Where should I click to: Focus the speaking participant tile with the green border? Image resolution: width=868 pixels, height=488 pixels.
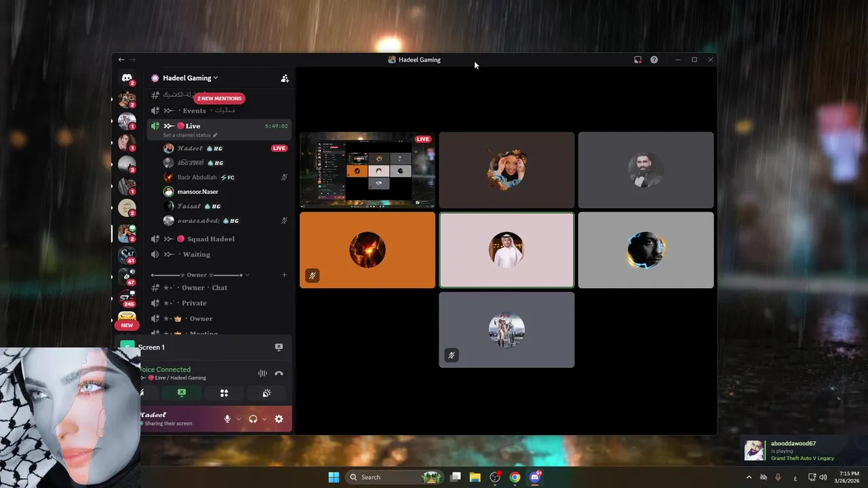tap(507, 250)
